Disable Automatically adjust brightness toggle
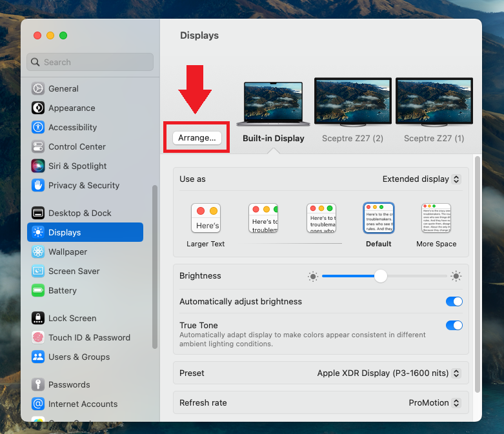The width and height of the screenshot is (504, 434). (454, 302)
